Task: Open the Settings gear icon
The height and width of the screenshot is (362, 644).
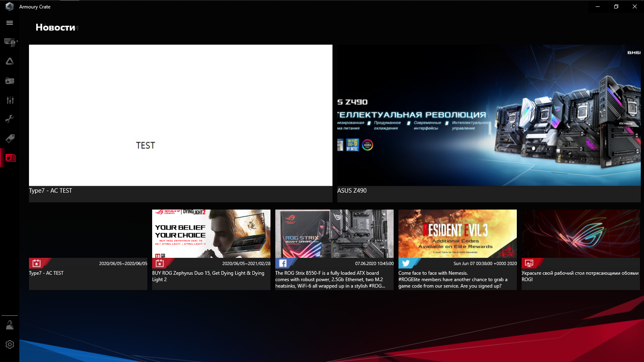Action: [10, 345]
